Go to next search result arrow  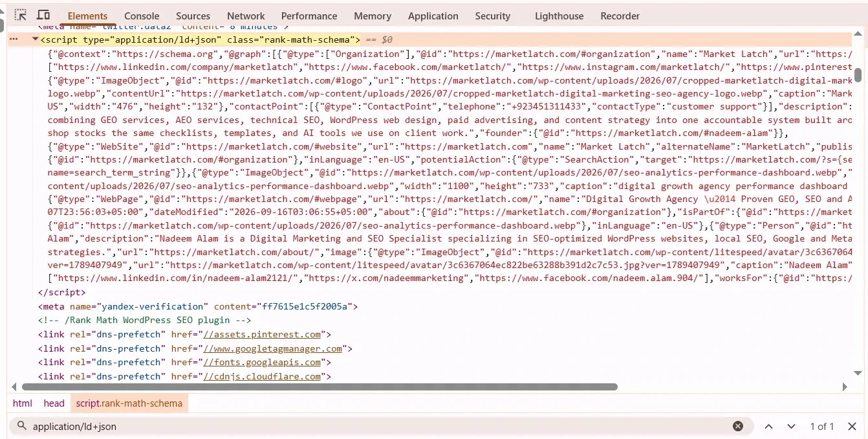(791, 426)
